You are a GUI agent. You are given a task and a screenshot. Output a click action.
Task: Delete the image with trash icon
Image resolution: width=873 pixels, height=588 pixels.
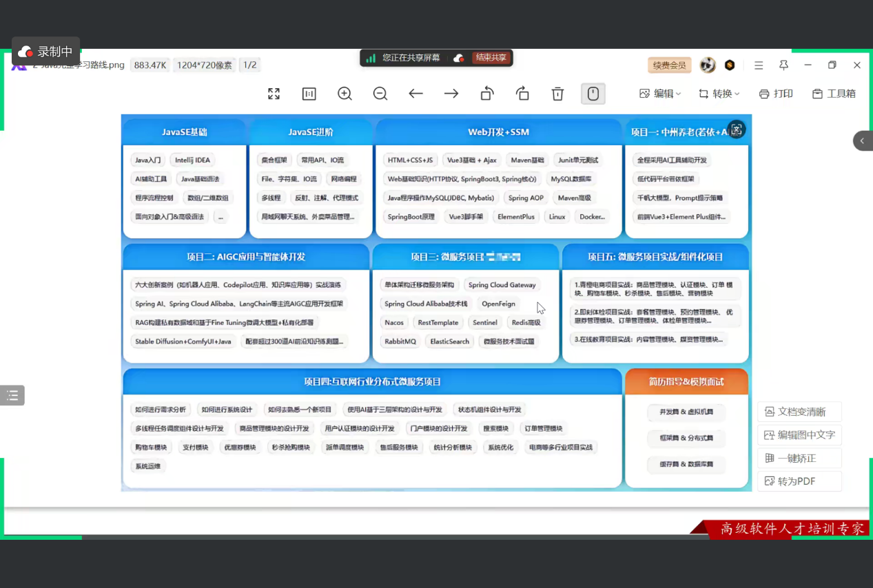tap(558, 94)
